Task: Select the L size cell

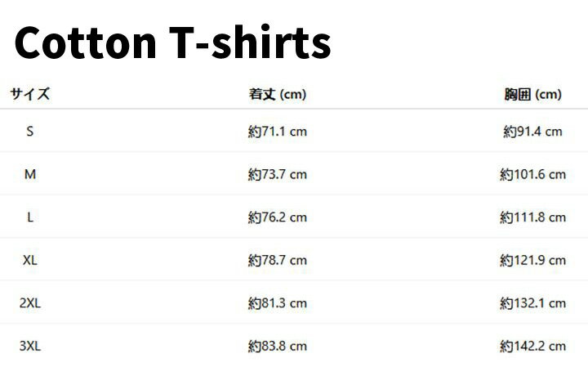Action: click(x=30, y=217)
